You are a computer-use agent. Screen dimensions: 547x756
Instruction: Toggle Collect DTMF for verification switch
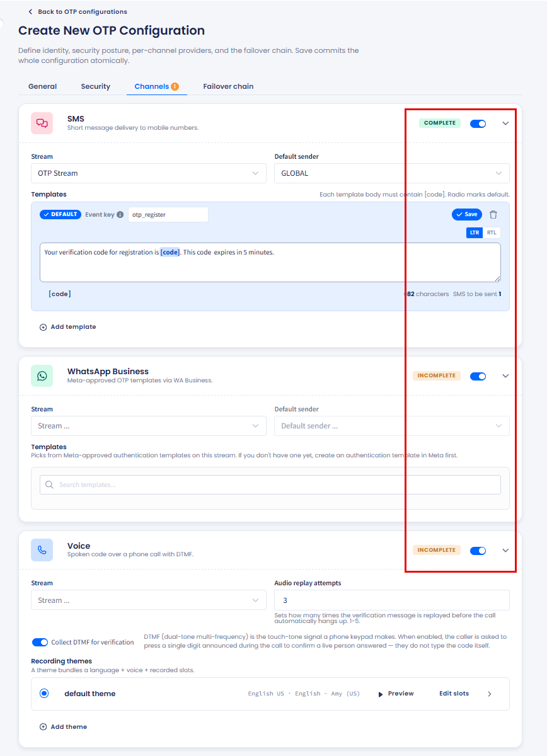tap(40, 642)
